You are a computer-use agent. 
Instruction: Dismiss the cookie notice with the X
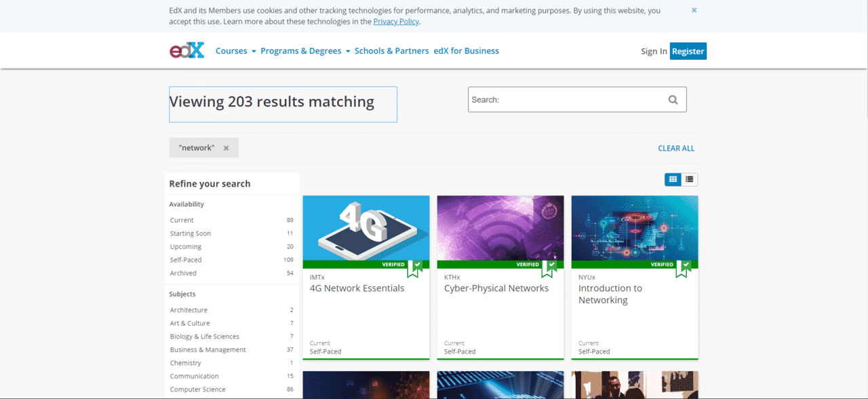[694, 10]
